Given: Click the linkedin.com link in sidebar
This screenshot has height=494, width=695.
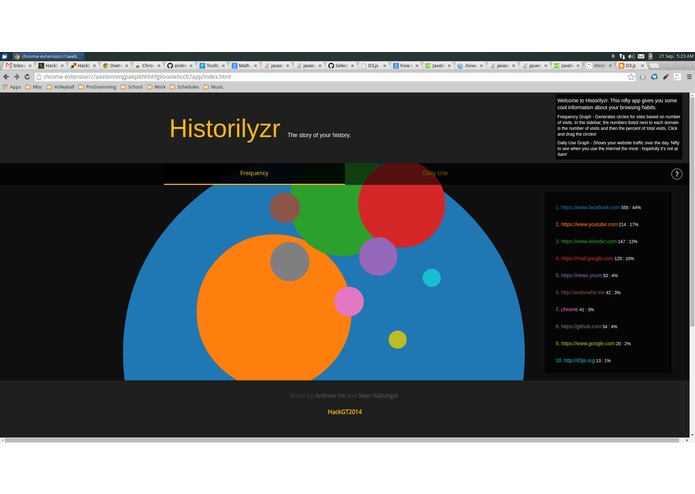Looking at the screenshot, I should coord(589,241).
